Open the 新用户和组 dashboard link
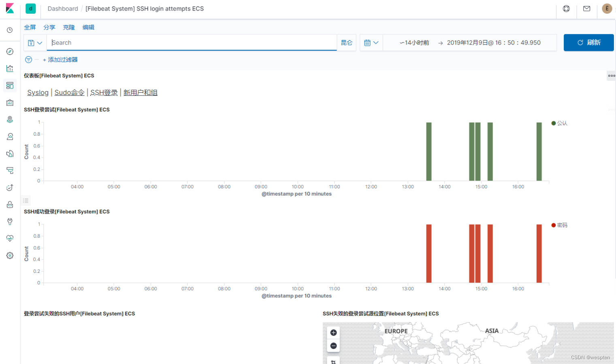The height and width of the screenshot is (364, 616). [140, 93]
